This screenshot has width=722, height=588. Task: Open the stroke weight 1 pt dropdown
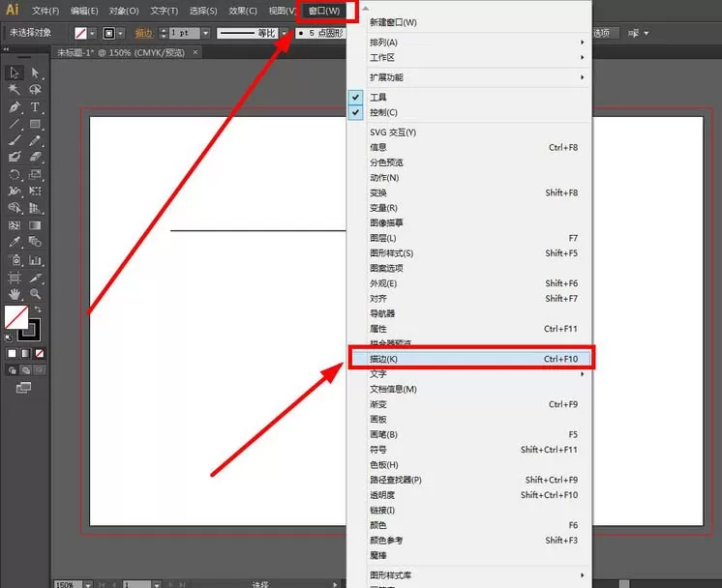click(x=206, y=33)
